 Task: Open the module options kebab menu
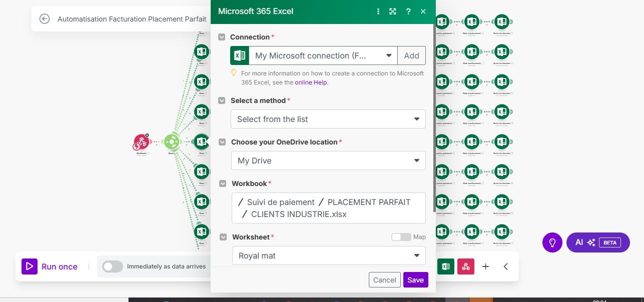coord(378,11)
